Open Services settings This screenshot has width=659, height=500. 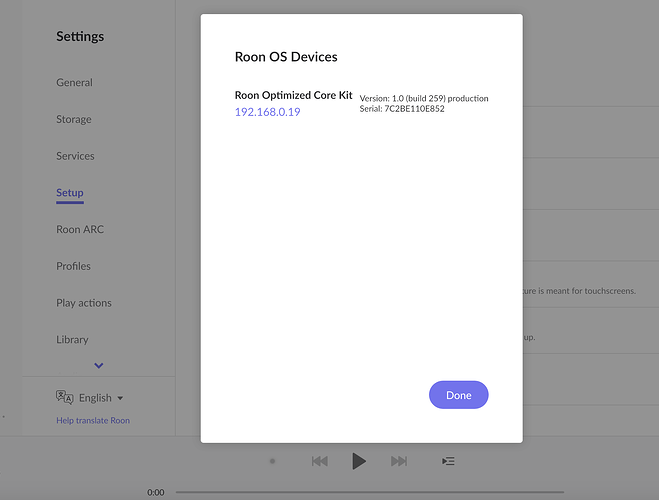coord(75,156)
